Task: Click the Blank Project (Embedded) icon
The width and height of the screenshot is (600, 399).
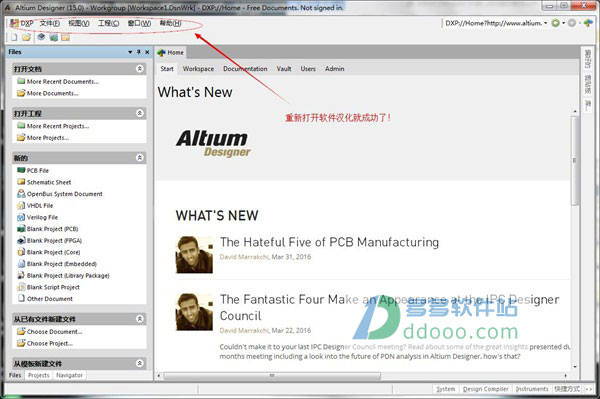Action: pyautogui.click(x=21, y=264)
